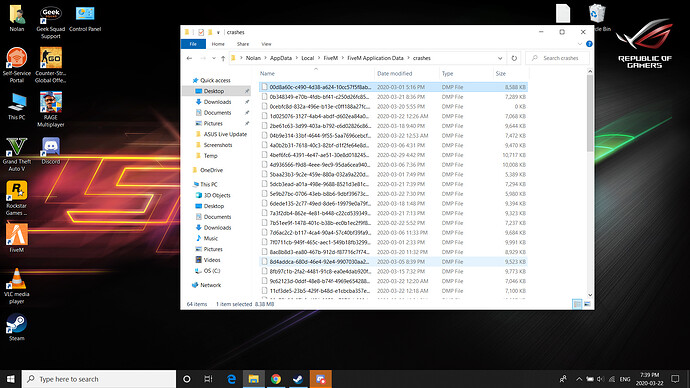Open recent locations dropdown arrow
The width and height of the screenshot is (690, 388).
click(214, 58)
